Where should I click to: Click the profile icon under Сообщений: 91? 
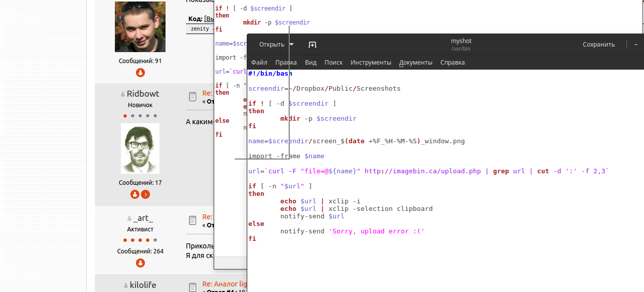point(140,73)
